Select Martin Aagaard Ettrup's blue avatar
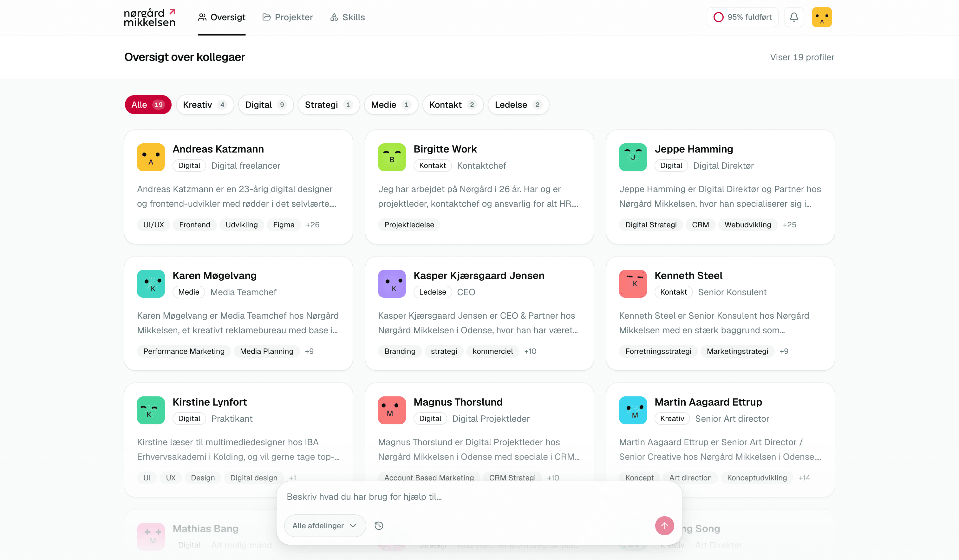The image size is (959, 560). (633, 410)
